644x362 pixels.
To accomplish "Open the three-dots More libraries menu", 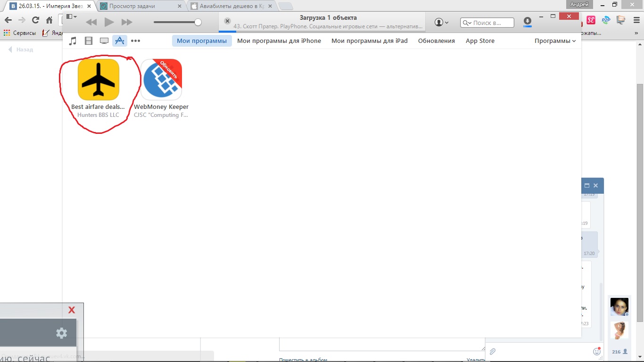I will coord(135,41).
